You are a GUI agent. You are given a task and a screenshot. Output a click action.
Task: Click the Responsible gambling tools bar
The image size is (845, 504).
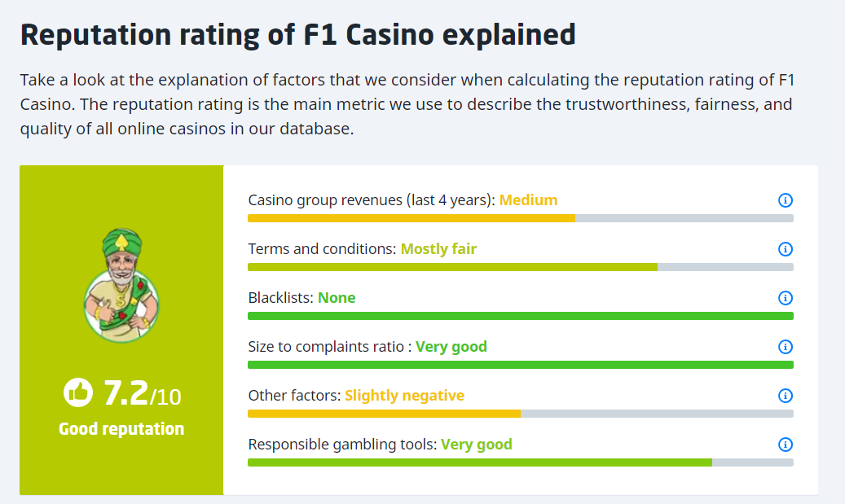coord(520,462)
